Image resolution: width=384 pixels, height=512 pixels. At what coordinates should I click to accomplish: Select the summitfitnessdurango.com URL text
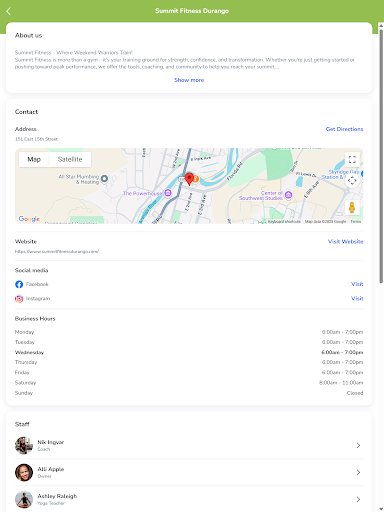click(57, 252)
